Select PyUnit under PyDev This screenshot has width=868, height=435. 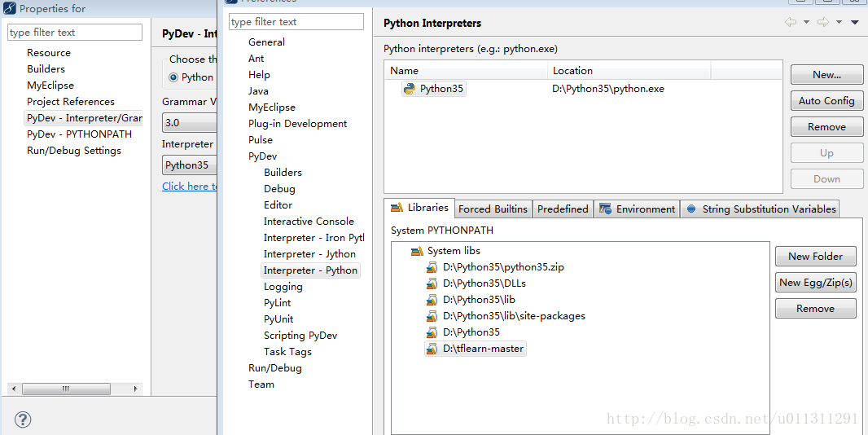pyautogui.click(x=278, y=319)
